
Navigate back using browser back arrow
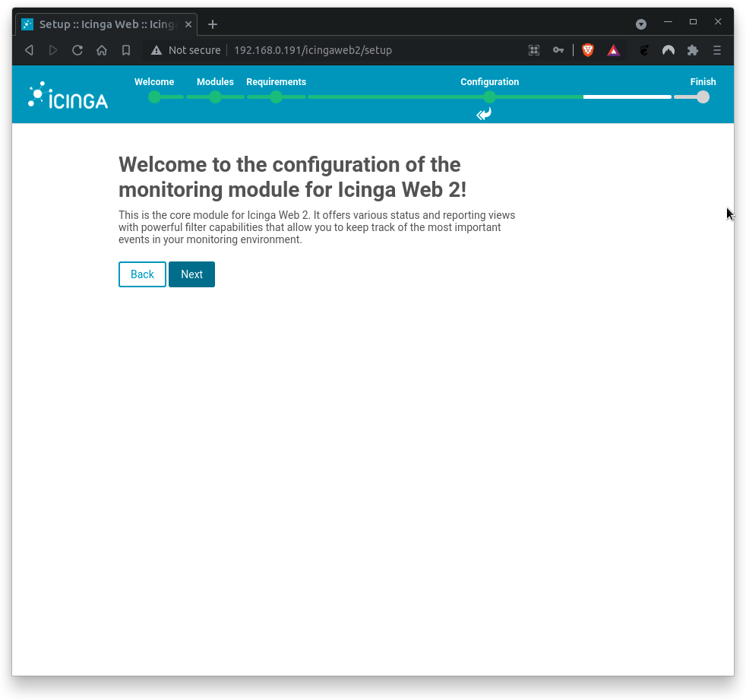pyautogui.click(x=29, y=50)
